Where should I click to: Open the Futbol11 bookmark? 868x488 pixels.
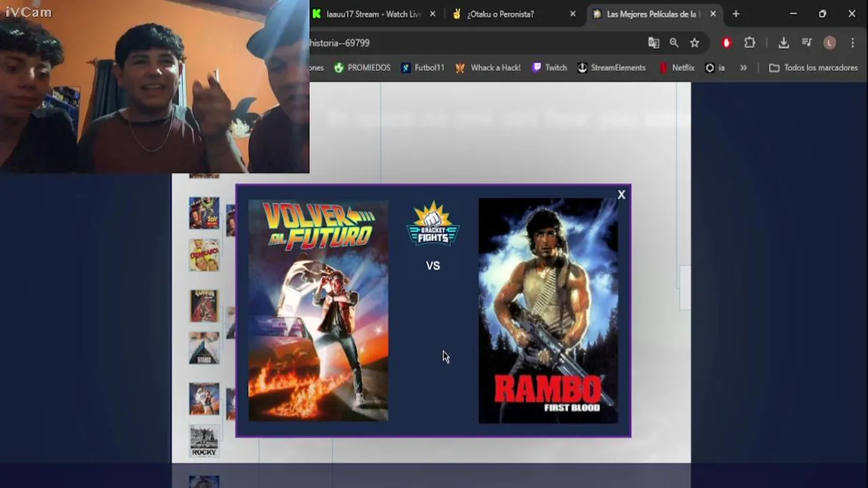(422, 68)
